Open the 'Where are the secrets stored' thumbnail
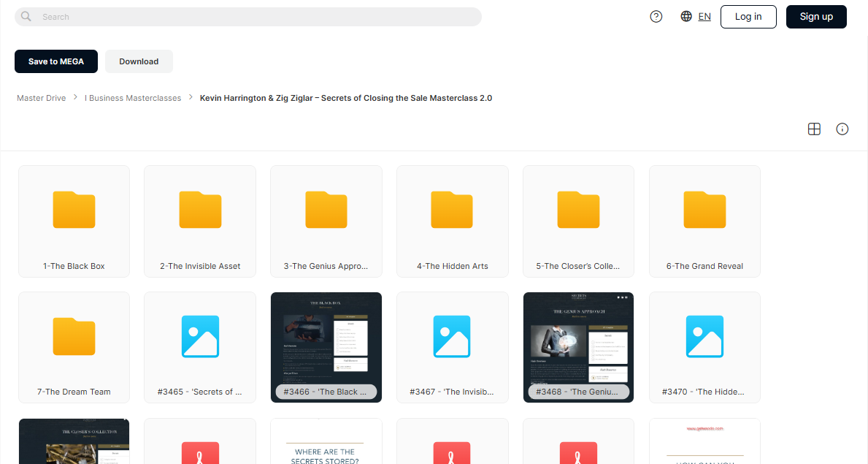Screen dimensions: 868x464 326,441
